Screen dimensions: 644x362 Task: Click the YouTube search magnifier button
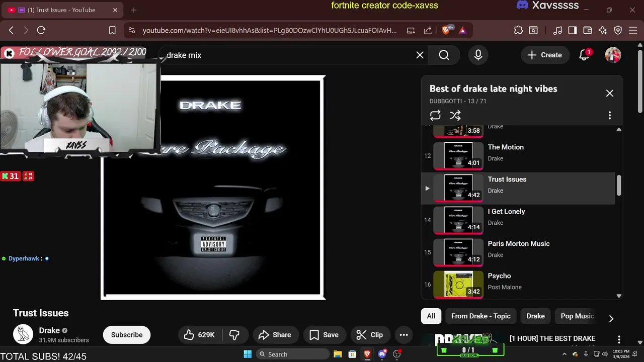[444, 55]
